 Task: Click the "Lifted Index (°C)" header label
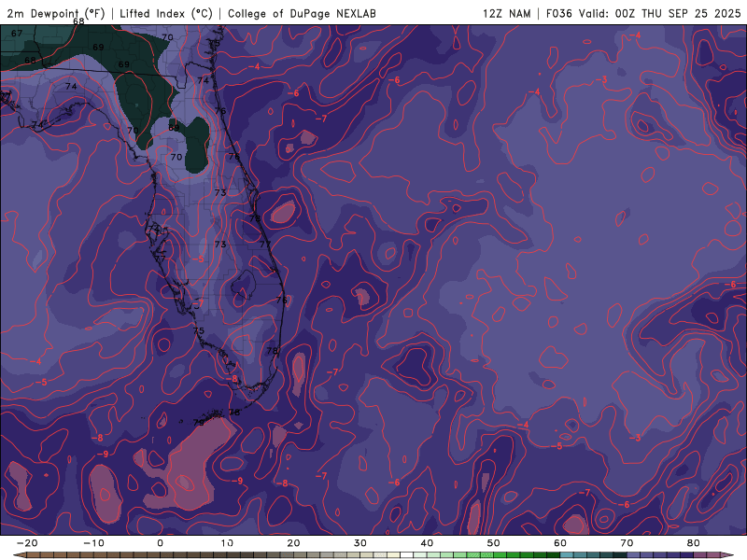pos(166,13)
